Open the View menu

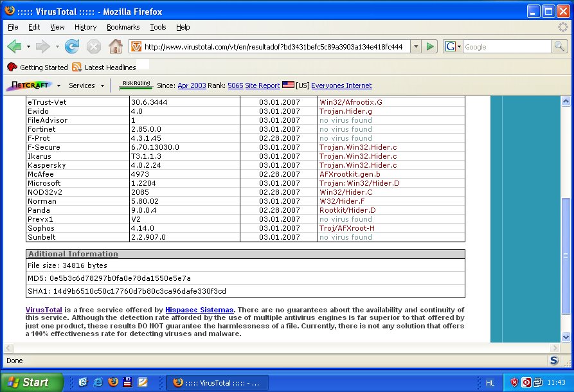[57, 27]
